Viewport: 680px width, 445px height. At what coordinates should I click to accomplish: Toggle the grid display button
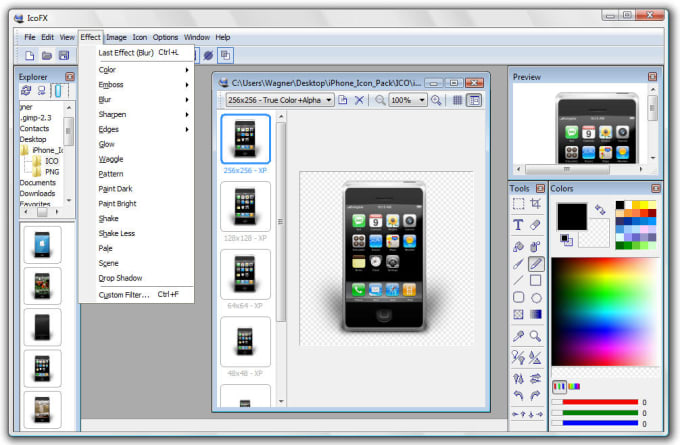pyautogui.click(x=458, y=100)
